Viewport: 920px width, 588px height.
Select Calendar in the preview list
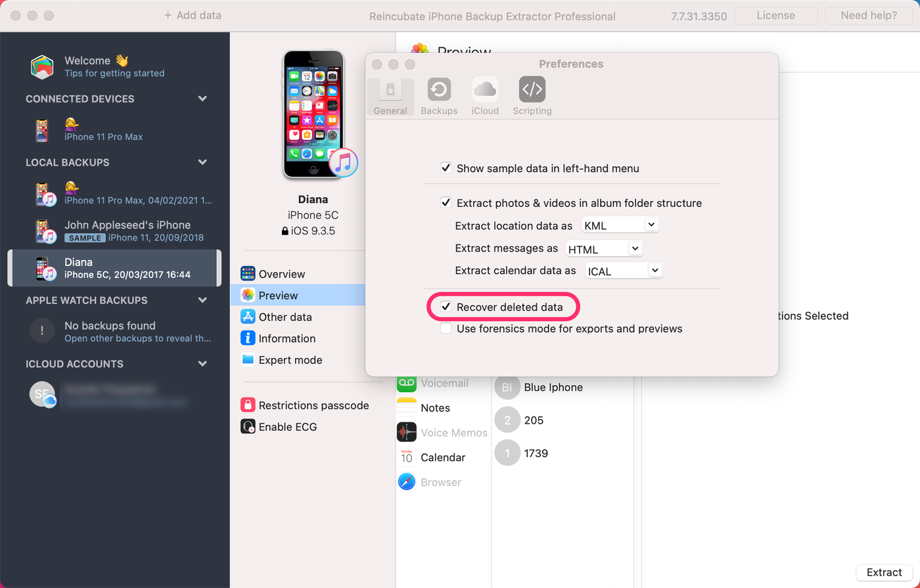pos(444,457)
